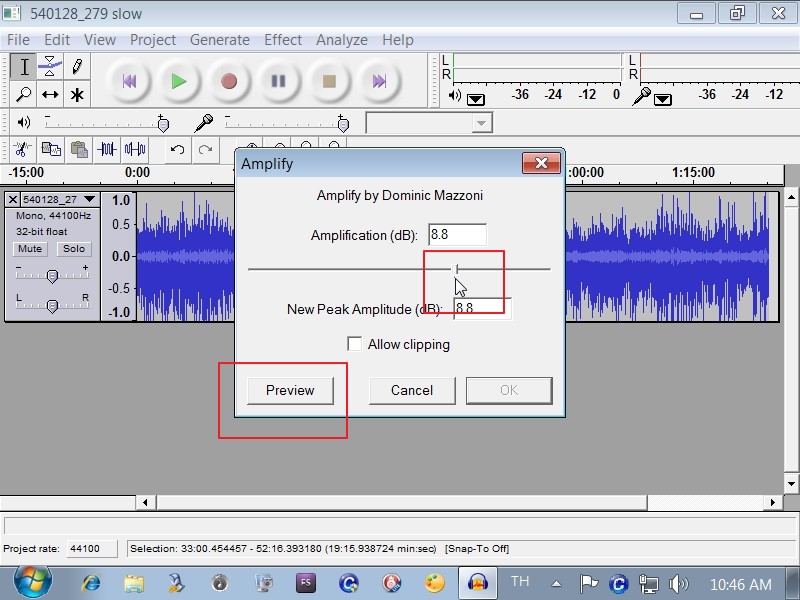Open the input meter dropdown arrow

pos(663,99)
